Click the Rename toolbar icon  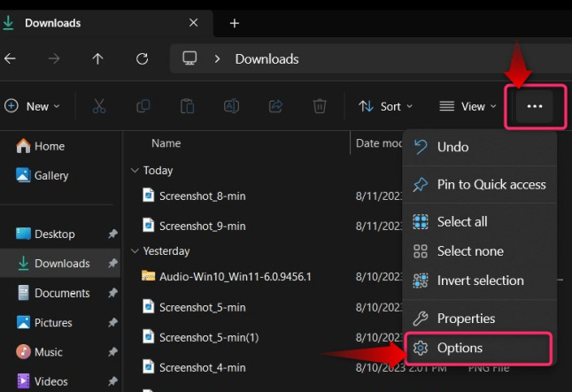pos(231,106)
